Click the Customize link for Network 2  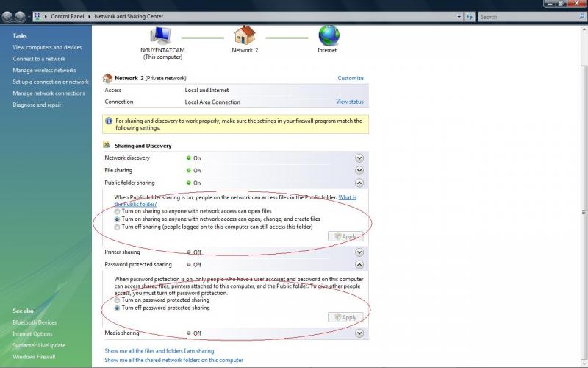350,78
